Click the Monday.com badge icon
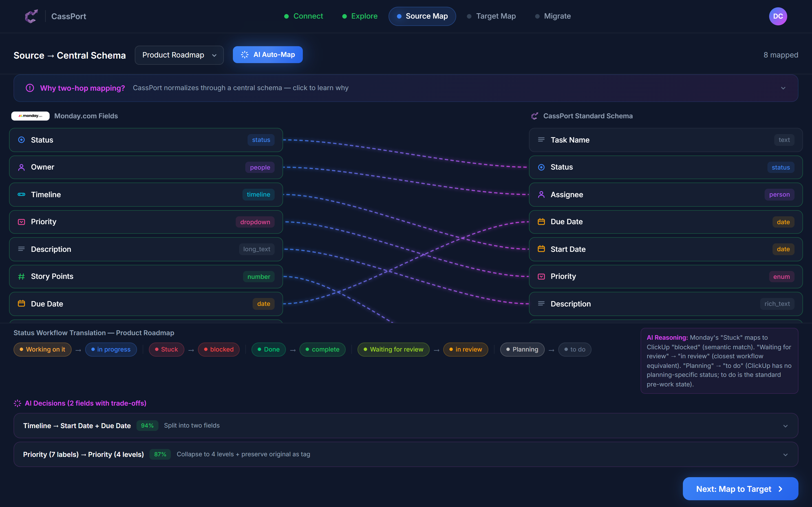This screenshot has width=812, height=507. tap(30, 116)
